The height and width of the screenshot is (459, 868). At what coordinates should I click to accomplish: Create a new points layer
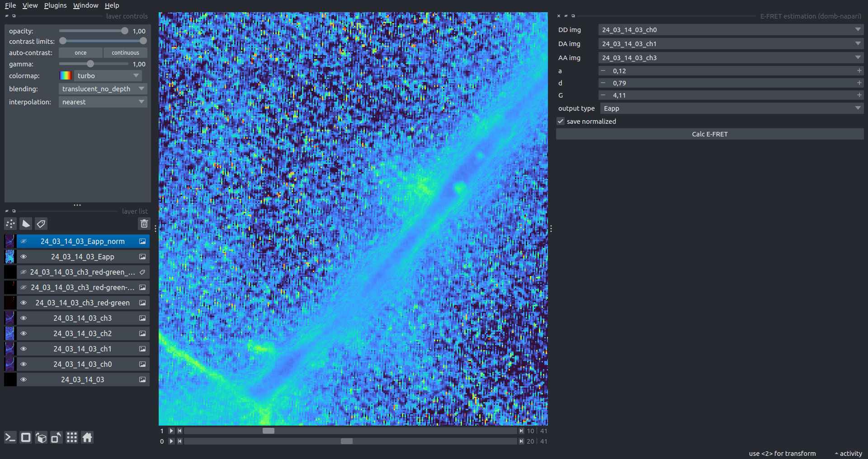[10, 224]
